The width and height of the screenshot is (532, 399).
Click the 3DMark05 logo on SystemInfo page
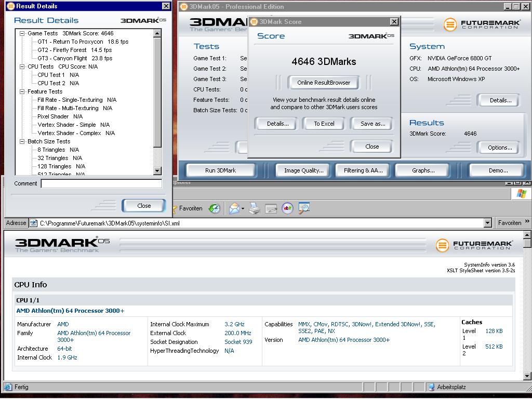coord(62,244)
